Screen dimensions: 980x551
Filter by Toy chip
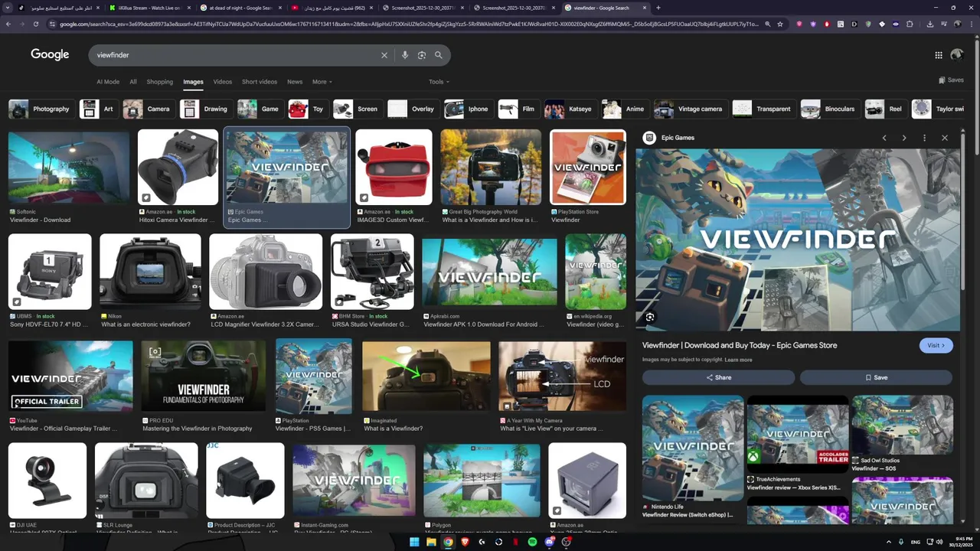click(307, 109)
